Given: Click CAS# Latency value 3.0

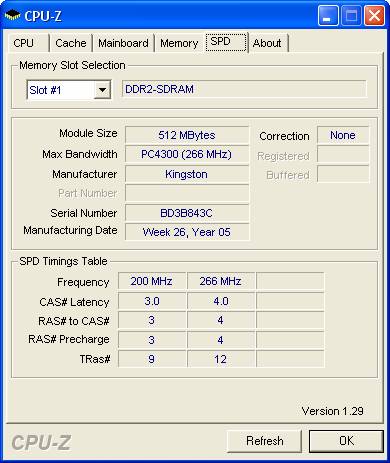Looking at the screenshot, I should pos(152,301).
